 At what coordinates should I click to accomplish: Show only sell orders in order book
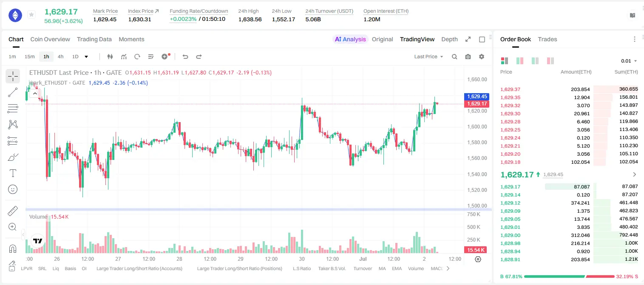550,61
